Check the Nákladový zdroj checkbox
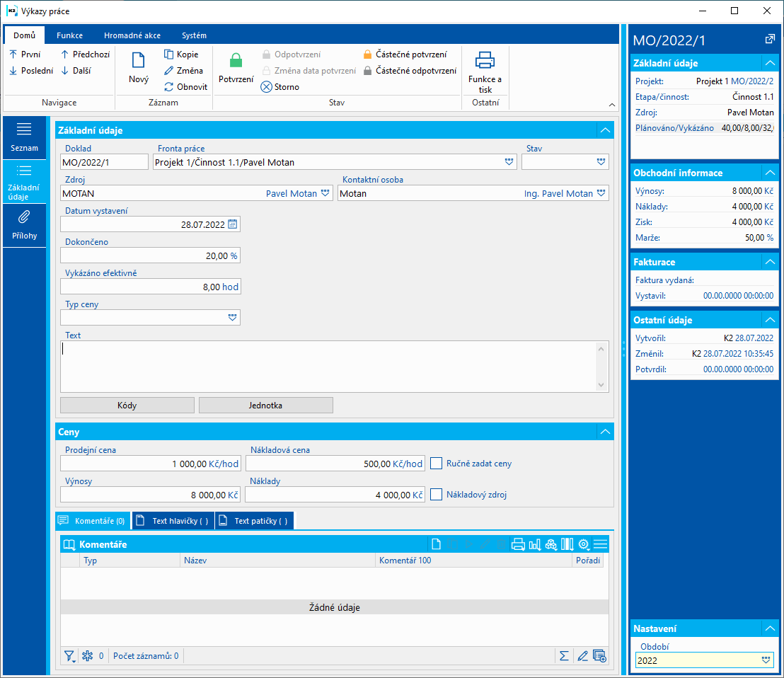 (437, 495)
